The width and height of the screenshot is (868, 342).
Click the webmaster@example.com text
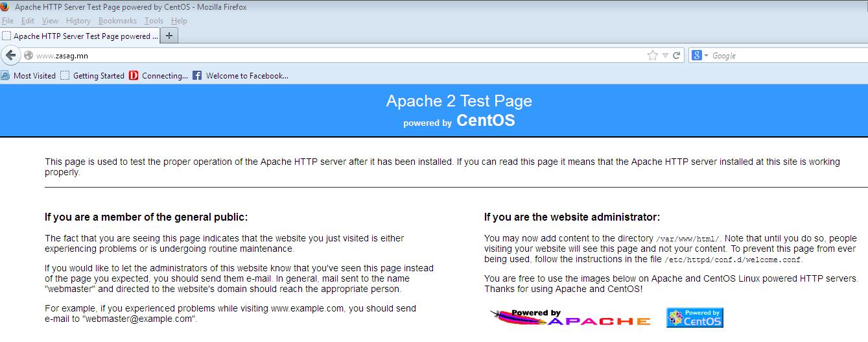point(139,319)
